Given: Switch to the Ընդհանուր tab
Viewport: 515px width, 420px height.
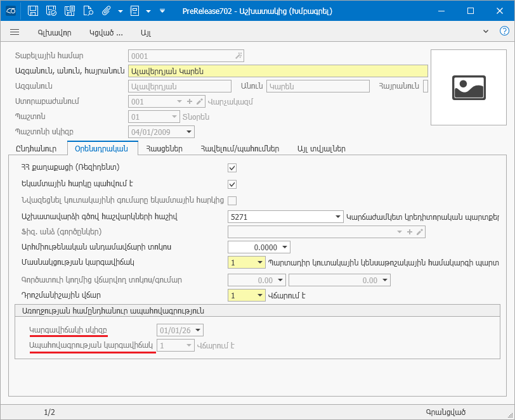Looking at the screenshot, I should [x=36, y=149].
